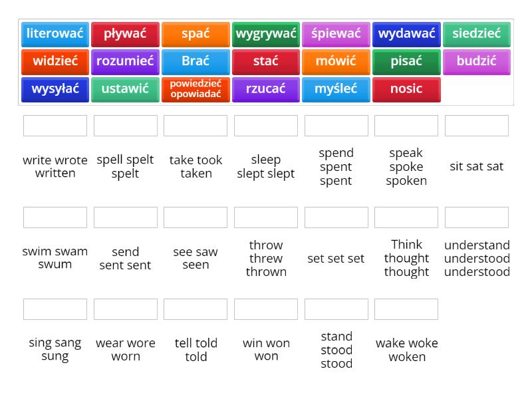This screenshot has height=399, width=532.
Task: Pick the "powiedzieć opowiadać" tile
Action: [196, 89]
